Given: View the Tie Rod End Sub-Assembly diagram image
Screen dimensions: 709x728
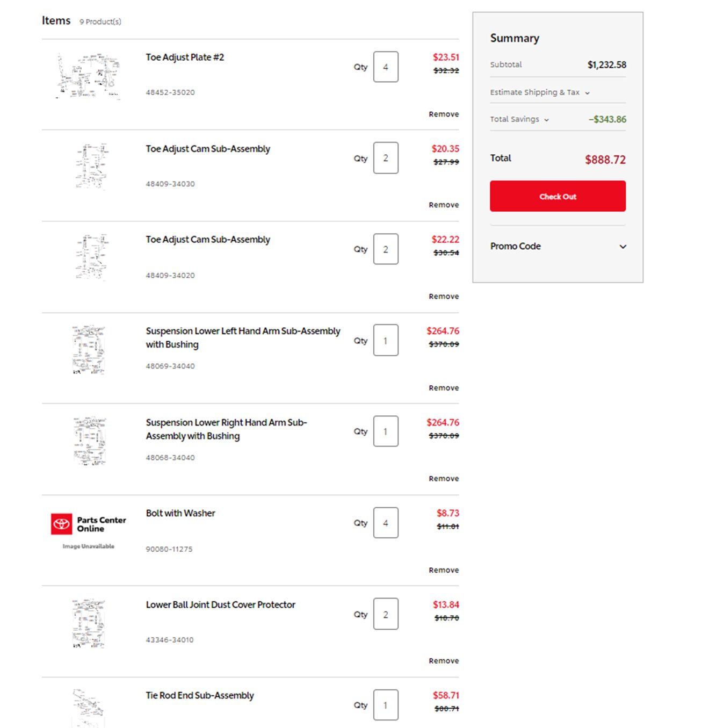Looking at the screenshot, I should click(89, 708).
